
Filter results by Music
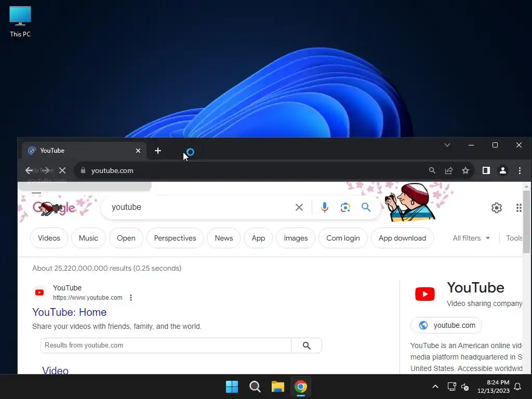88,238
